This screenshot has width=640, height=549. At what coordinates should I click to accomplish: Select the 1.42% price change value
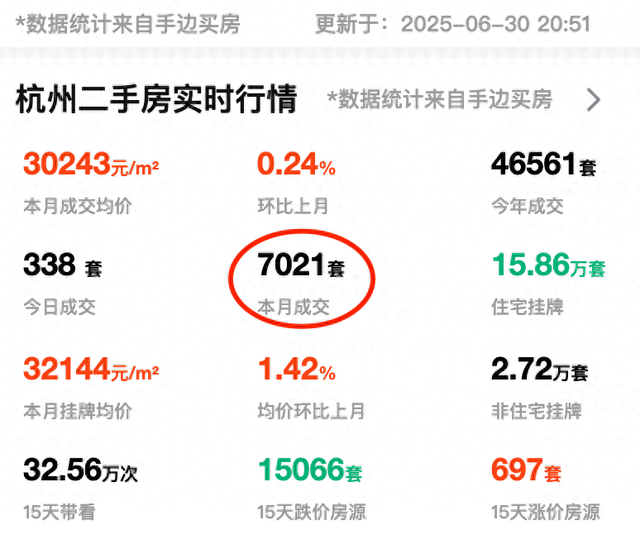(x=297, y=369)
